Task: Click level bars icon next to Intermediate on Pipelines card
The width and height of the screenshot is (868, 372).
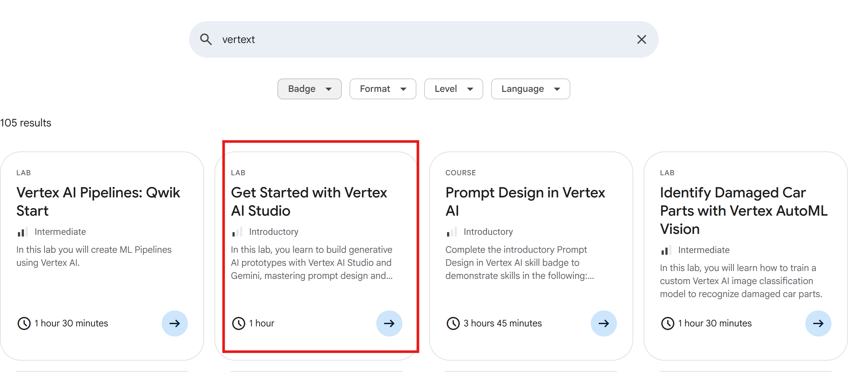Action: (x=22, y=232)
